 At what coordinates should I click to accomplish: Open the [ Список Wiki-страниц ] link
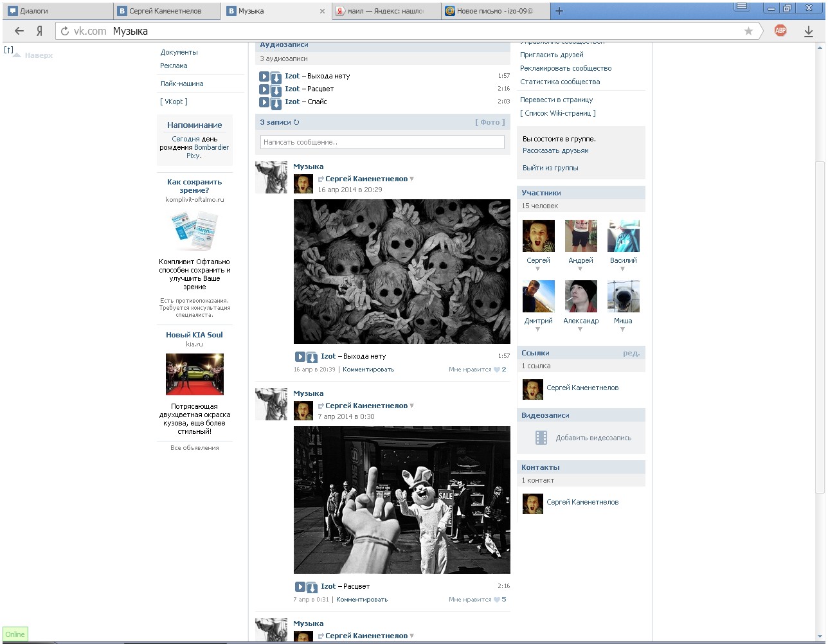tap(558, 113)
